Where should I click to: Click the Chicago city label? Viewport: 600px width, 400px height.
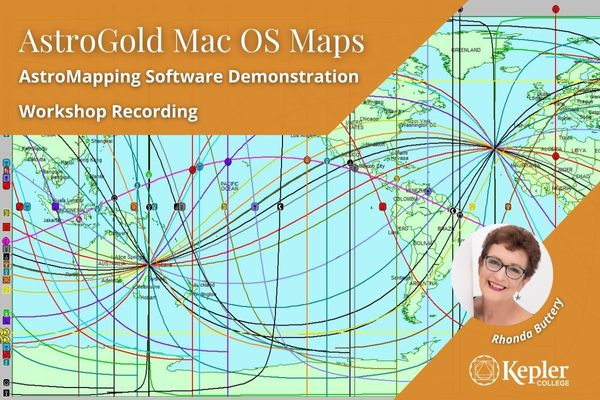click(x=369, y=119)
